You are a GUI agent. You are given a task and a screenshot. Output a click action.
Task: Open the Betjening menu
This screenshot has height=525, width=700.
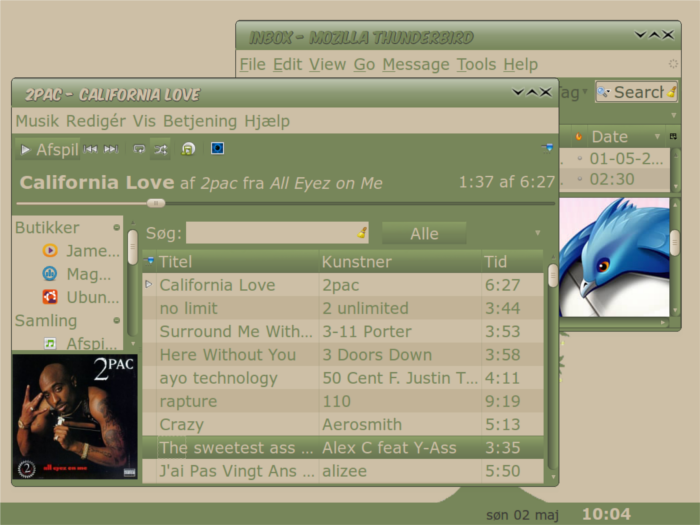[200, 121]
